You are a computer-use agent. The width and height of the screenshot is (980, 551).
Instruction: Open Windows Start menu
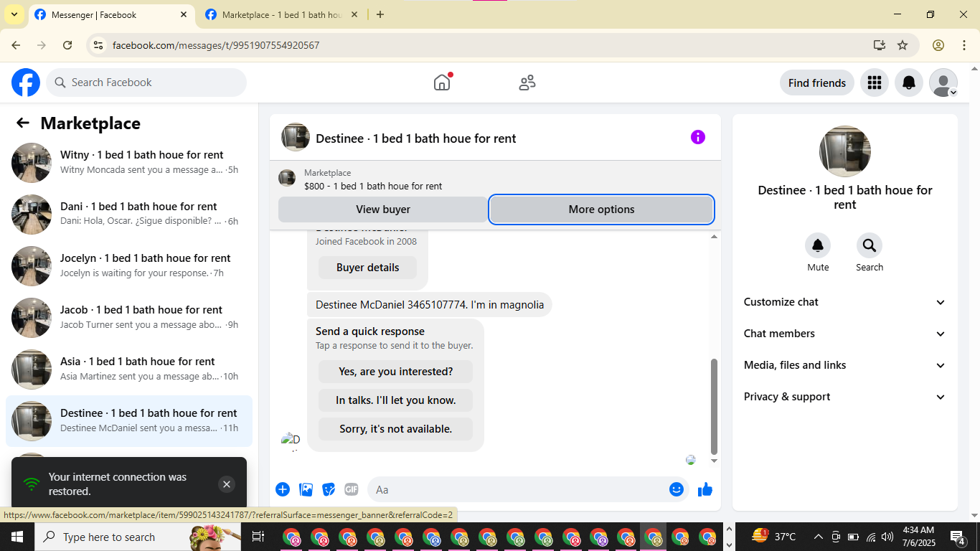tap(17, 537)
